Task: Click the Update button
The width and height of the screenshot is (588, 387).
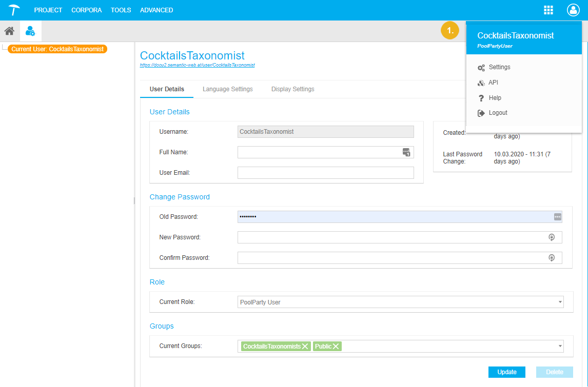Action: (x=506, y=372)
